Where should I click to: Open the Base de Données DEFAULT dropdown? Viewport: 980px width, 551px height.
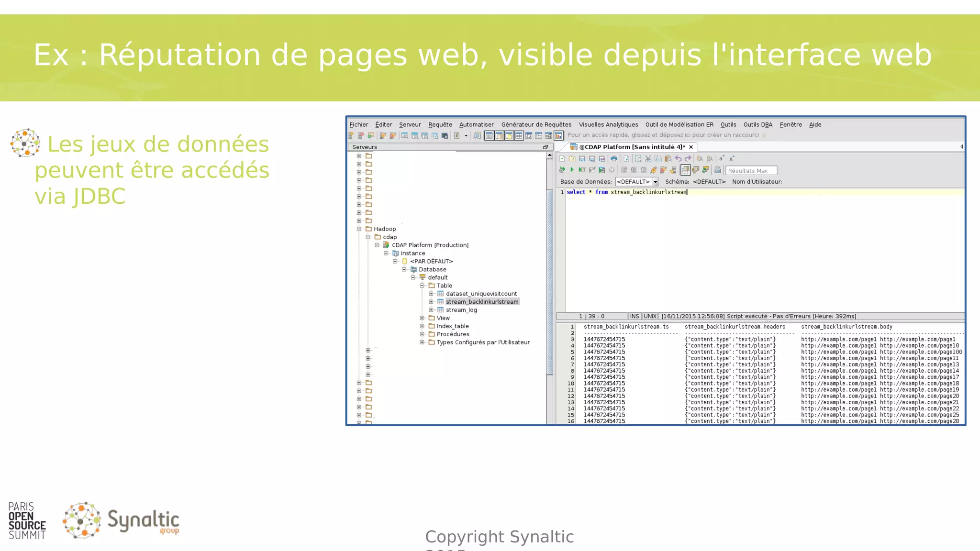tap(656, 182)
